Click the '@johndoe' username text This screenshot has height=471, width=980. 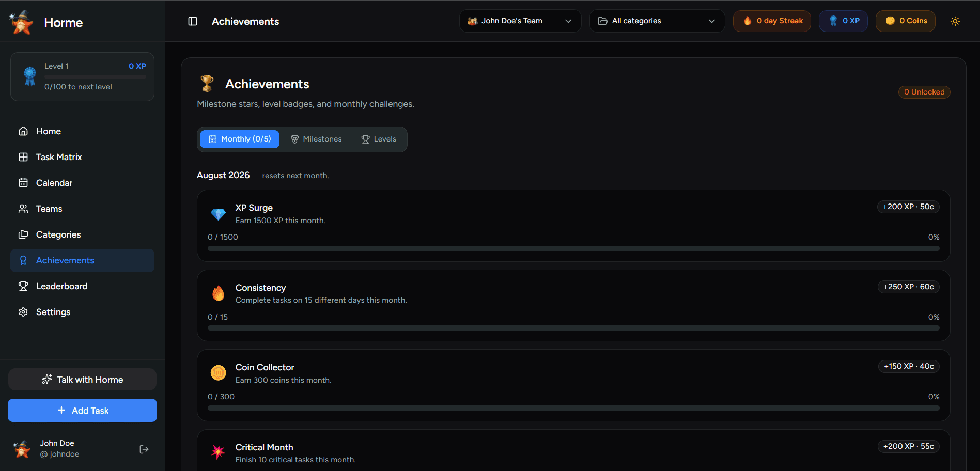point(60,454)
